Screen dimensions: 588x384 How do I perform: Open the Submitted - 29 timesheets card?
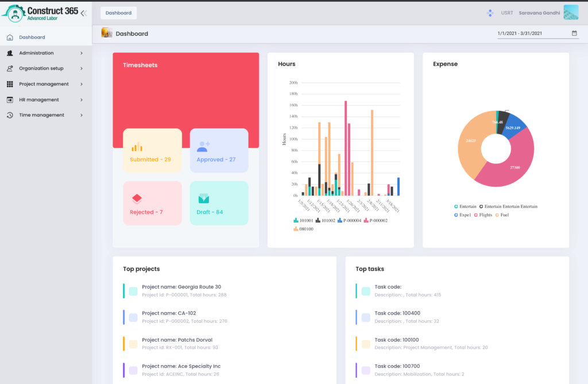coord(152,150)
